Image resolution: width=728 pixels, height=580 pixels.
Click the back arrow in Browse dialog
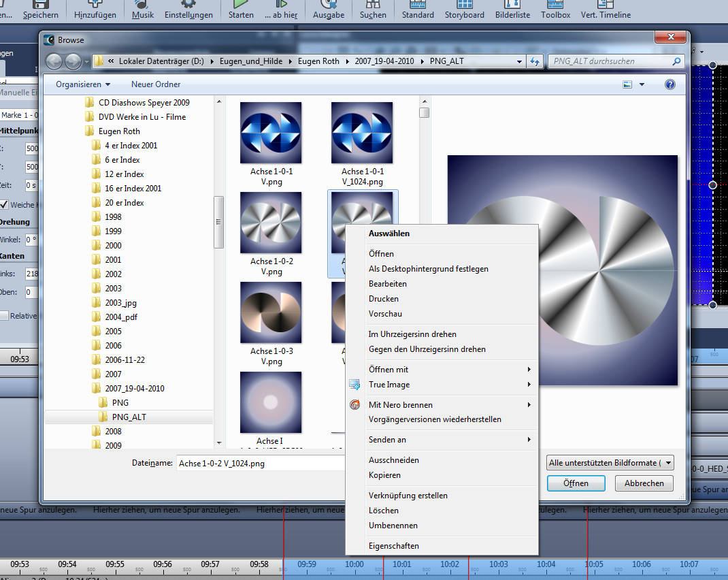(x=54, y=61)
